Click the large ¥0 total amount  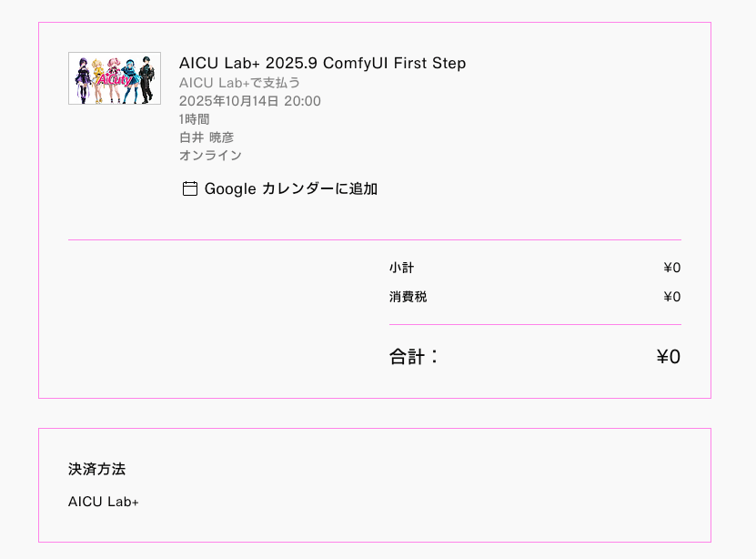[x=668, y=357]
